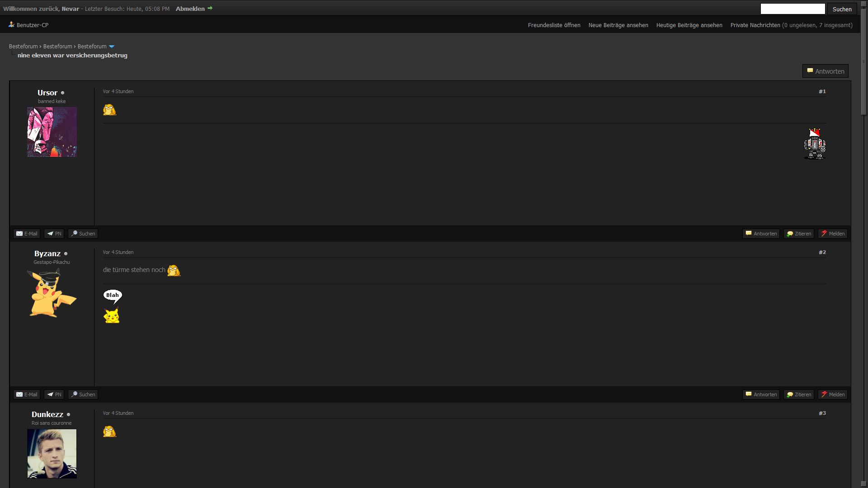868x488 pixels.
Task: Click Zitieren on post #1
Action: pyautogui.click(x=799, y=234)
